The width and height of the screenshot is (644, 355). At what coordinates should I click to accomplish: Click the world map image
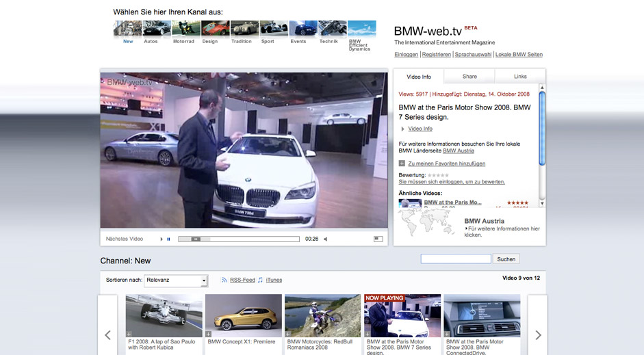[426, 222]
